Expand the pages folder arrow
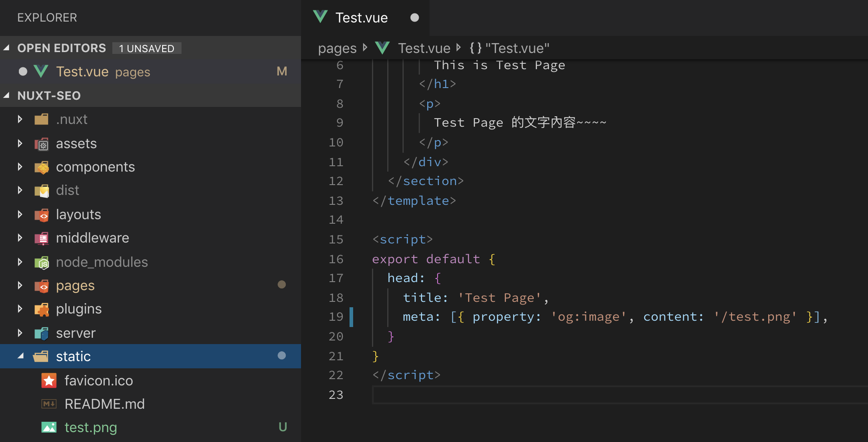The width and height of the screenshot is (868, 442). point(20,286)
